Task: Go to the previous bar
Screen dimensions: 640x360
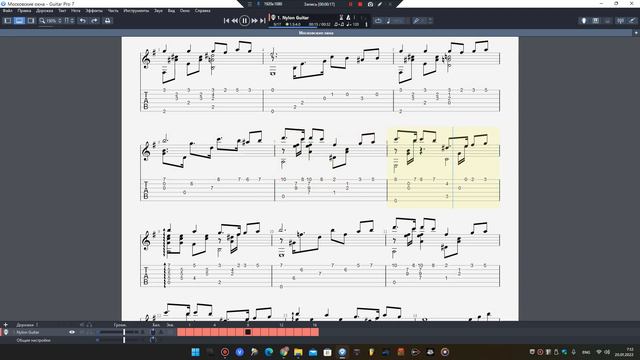Action: tap(235, 20)
